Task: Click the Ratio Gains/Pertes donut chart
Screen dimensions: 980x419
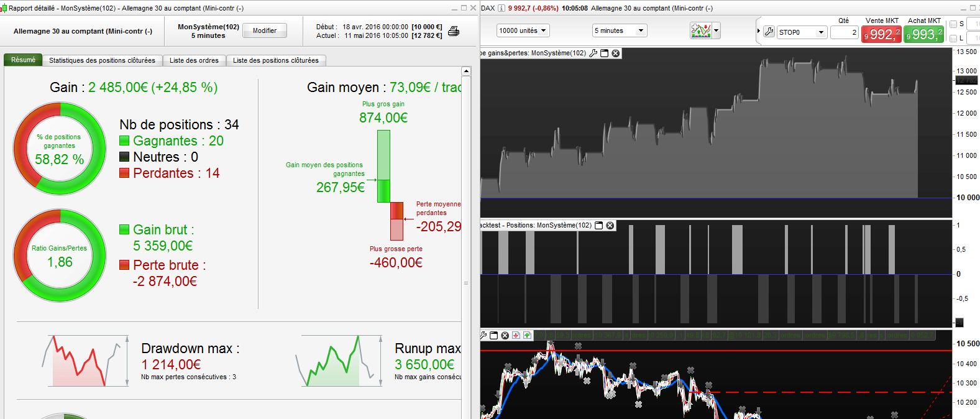Action: (60, 256)
